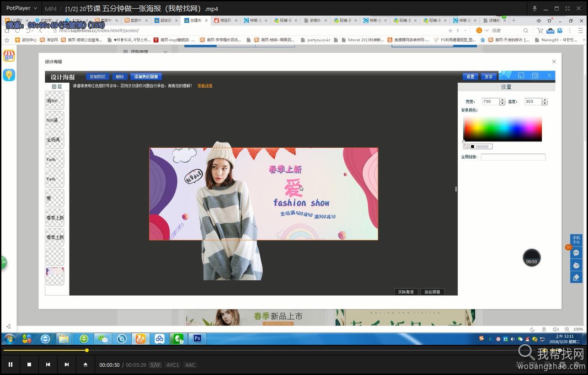This screenshot has height=375, width=588.
Task: Click the 宽度 value field showing 750
Action: point(491,102)
